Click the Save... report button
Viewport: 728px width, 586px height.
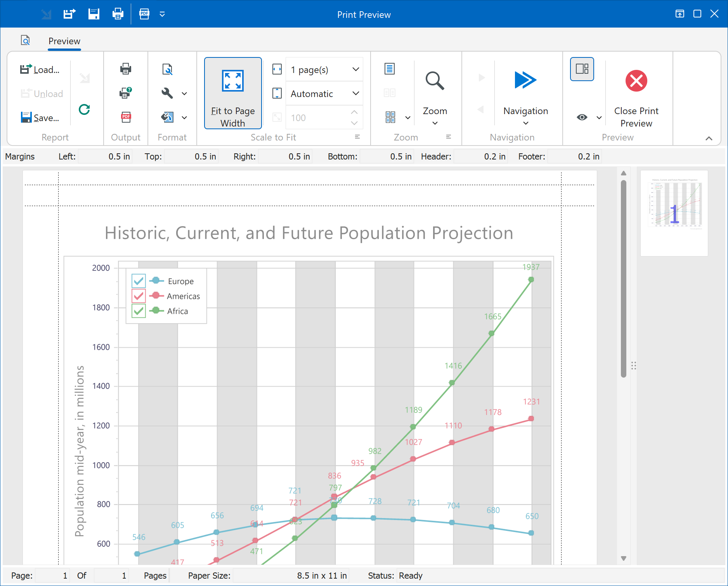pos(40,118)
